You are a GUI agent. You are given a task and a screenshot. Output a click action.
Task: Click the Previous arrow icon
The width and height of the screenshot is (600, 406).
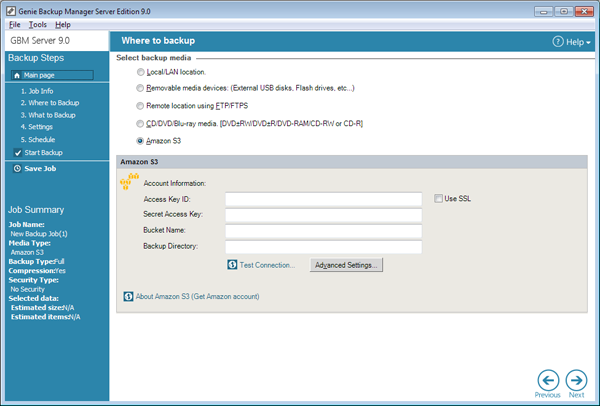click(548, 380)
